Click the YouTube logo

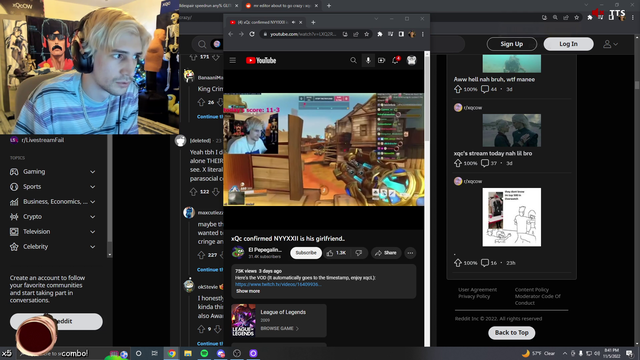click(261, 60)
